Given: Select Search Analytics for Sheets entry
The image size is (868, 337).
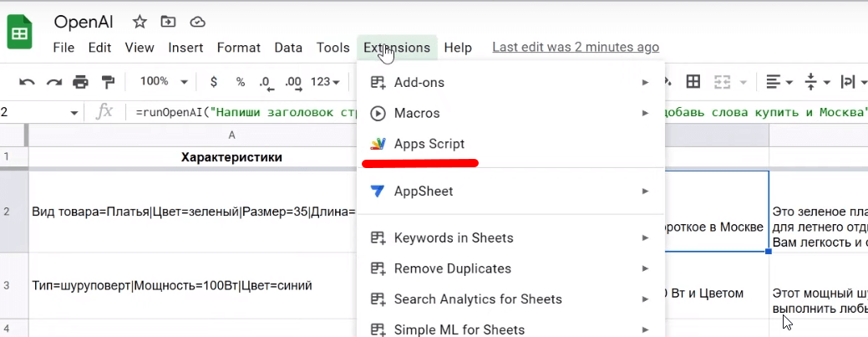Looking at the screenshot, I should (x=510, y=299).
